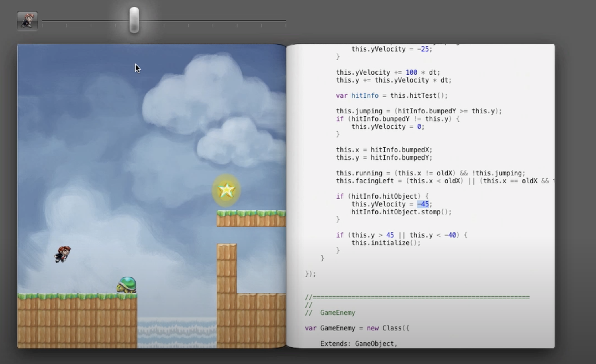596x364 pixels.
Task: Click the green GameEnemy comment text
Action: pos(338,313)
